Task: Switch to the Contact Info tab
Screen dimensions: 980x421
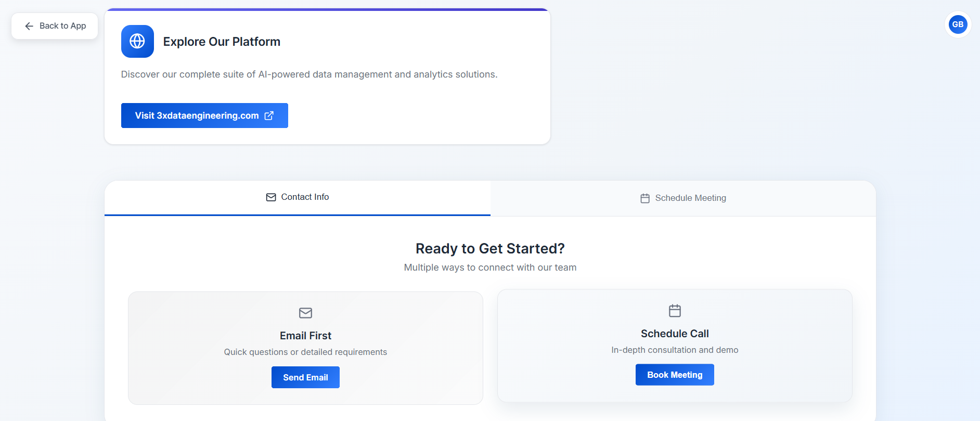Action: [x=298, y=198]
